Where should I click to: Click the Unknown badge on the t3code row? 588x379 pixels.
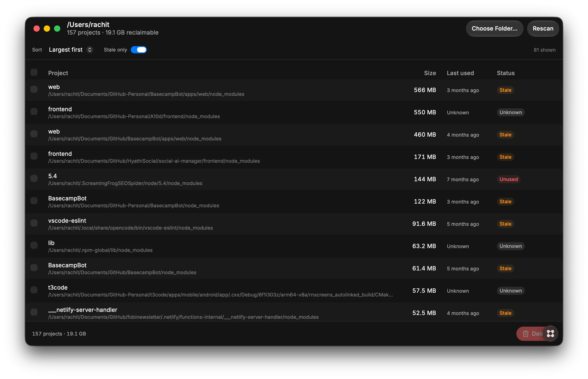click(x=510, y=291)
